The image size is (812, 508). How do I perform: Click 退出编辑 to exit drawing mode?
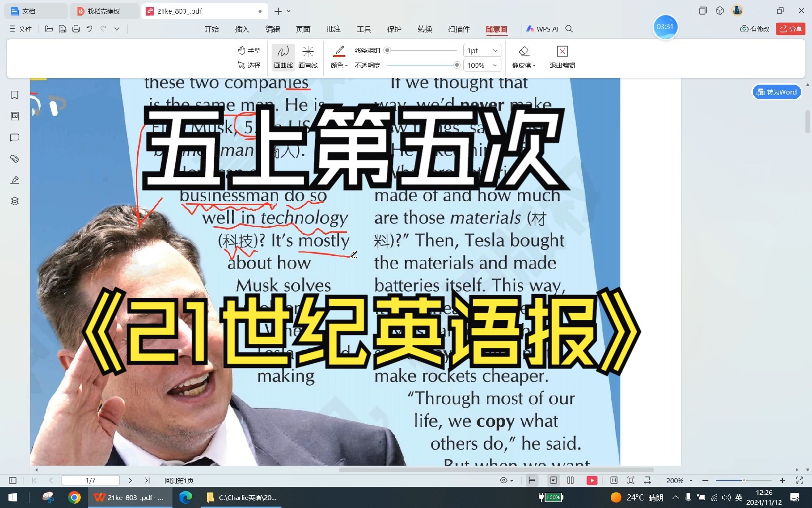tap(562, 57)
